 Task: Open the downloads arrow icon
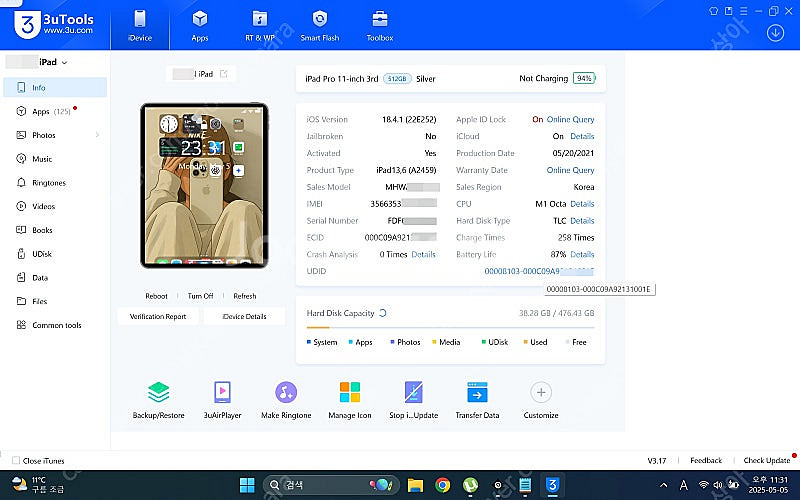coord(775,33)
